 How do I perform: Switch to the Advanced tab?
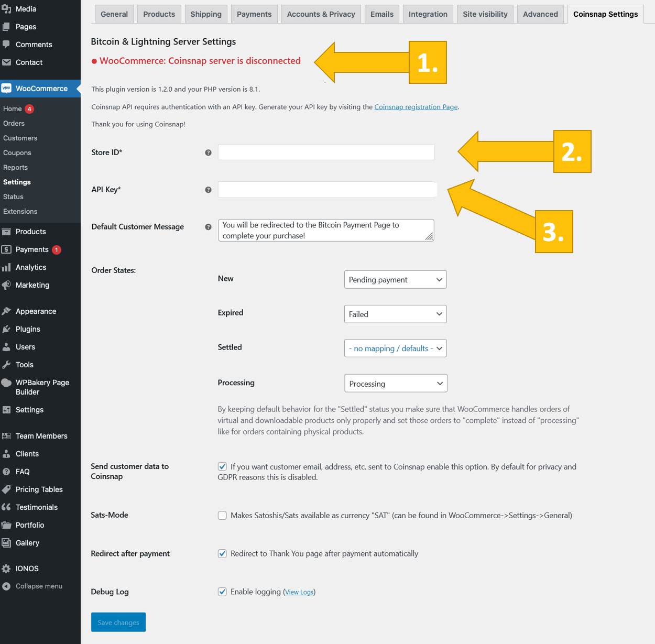tap(540, 14)
